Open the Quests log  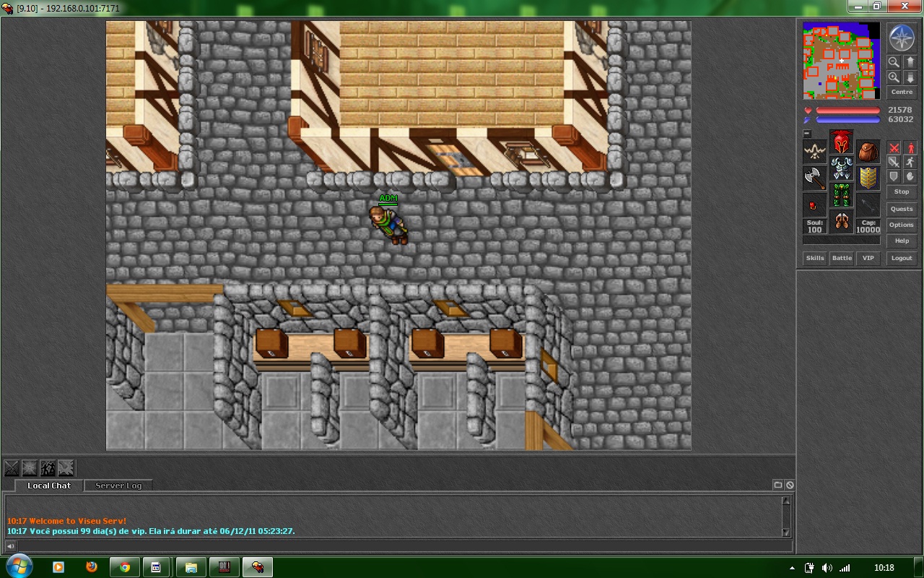coord(902,209)
